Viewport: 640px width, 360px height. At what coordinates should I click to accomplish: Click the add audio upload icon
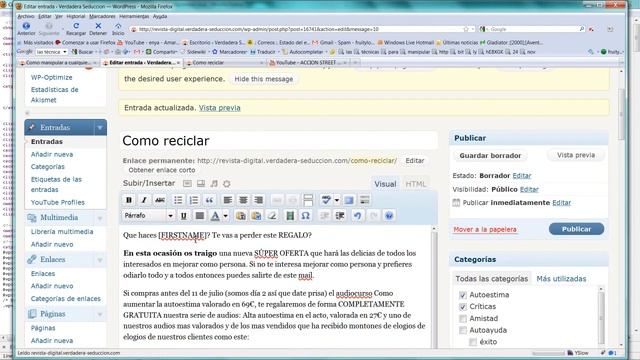(214, 184)
